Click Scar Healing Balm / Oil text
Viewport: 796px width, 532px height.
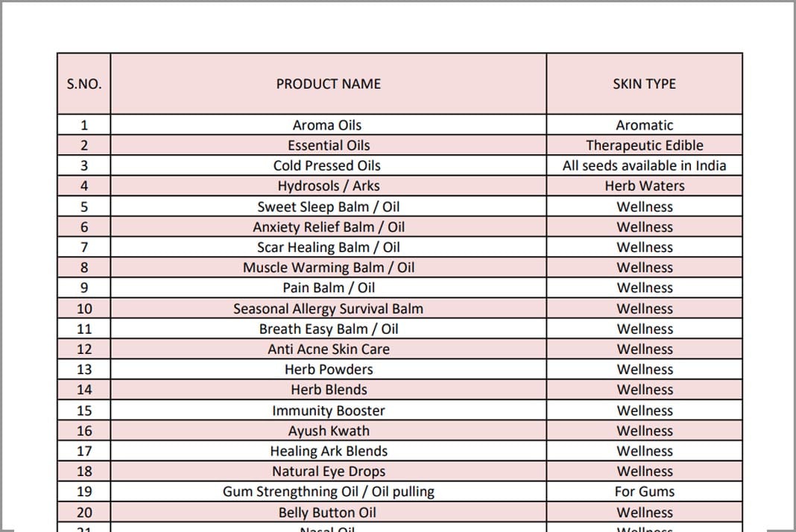329,247
